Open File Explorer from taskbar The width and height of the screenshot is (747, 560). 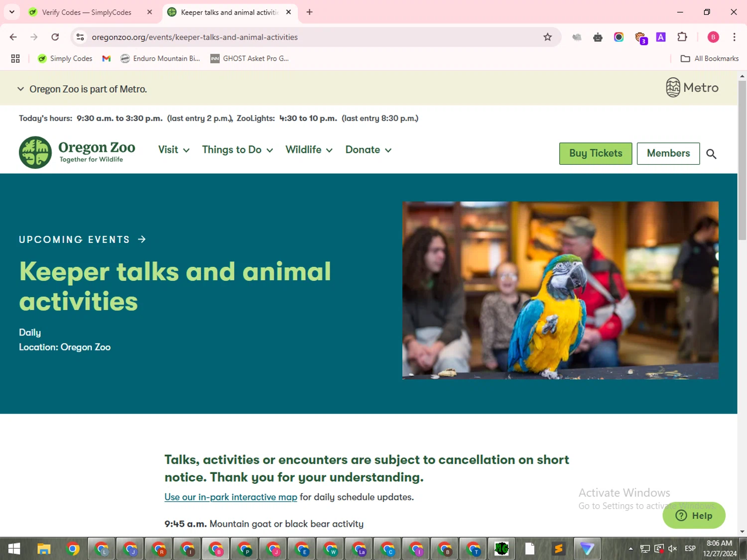click(x=44, y=549)
